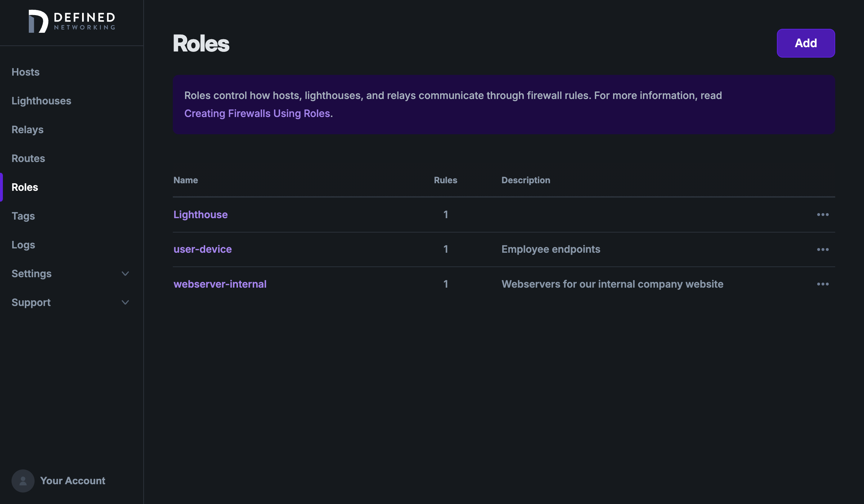
Task: Click the Roles navigation icon
Action: pyautogui.click(x=24, y=186)
